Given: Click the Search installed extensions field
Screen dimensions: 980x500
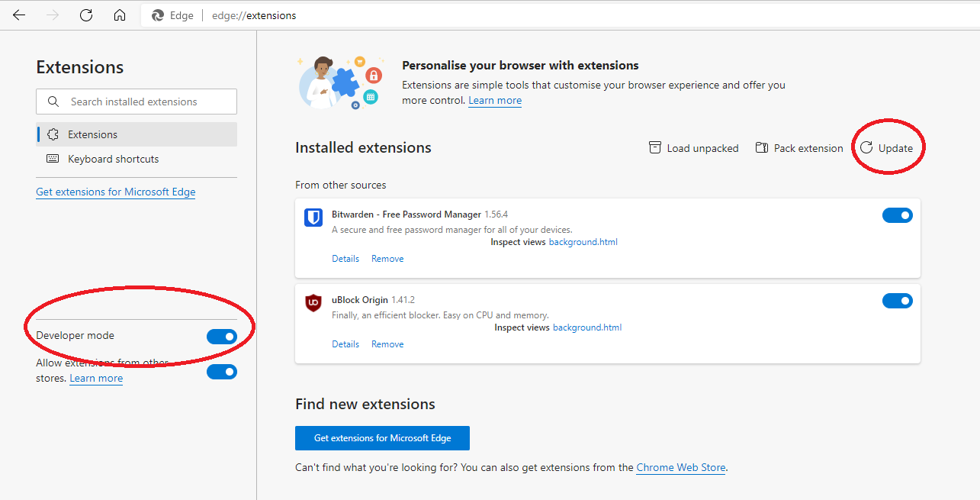Looking at the screenshot, I should (145, 102).
